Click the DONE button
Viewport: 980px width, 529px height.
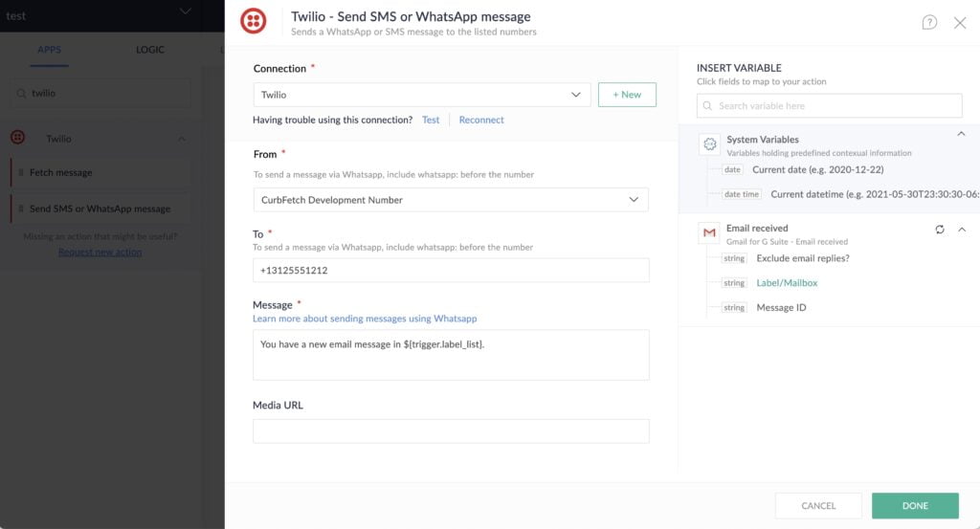915,506
